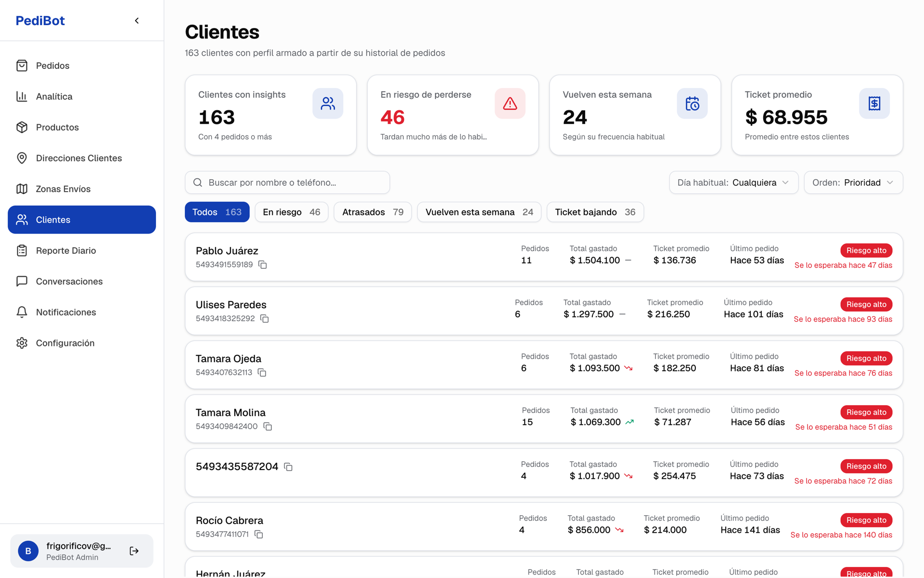Click the Productos box icon

[22, 127]
